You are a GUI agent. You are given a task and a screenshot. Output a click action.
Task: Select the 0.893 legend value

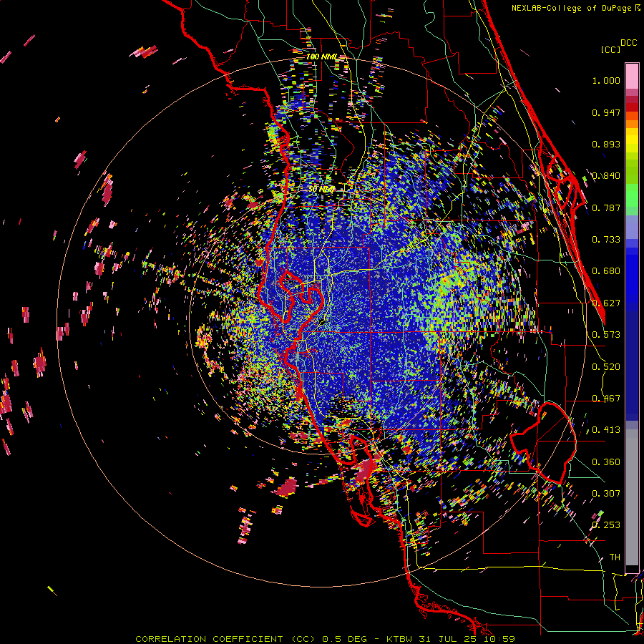[x=606, y=144]
